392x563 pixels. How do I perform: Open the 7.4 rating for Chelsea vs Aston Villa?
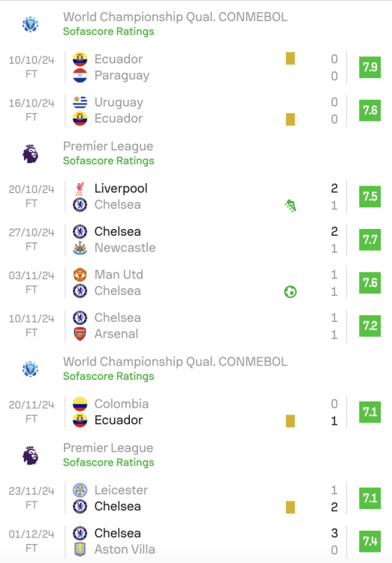(369, 541)
